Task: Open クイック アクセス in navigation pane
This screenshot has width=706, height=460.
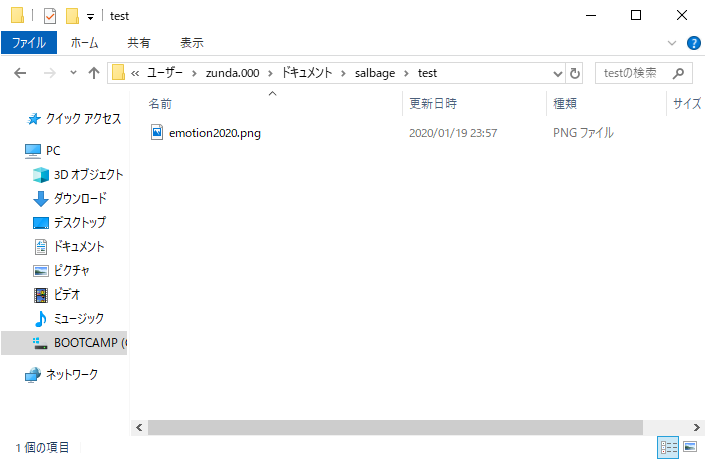Action: (83, 119)
